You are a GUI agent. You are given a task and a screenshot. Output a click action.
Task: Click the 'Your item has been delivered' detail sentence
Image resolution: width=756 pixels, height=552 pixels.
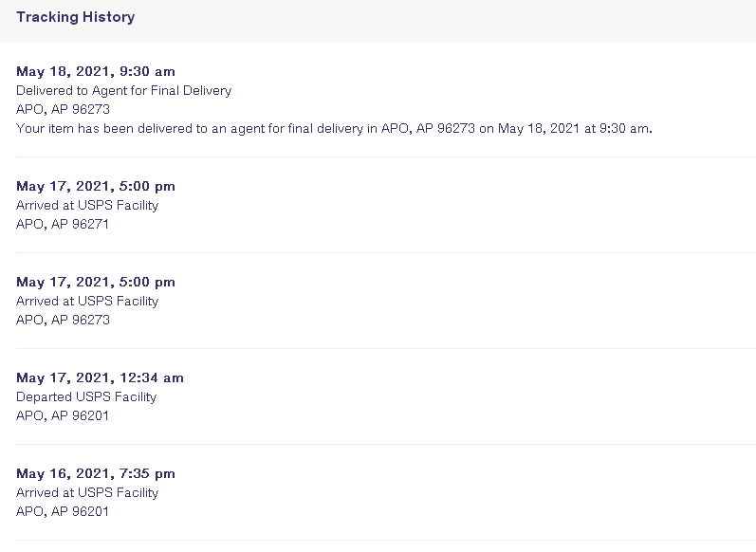[x=334, y=129]
